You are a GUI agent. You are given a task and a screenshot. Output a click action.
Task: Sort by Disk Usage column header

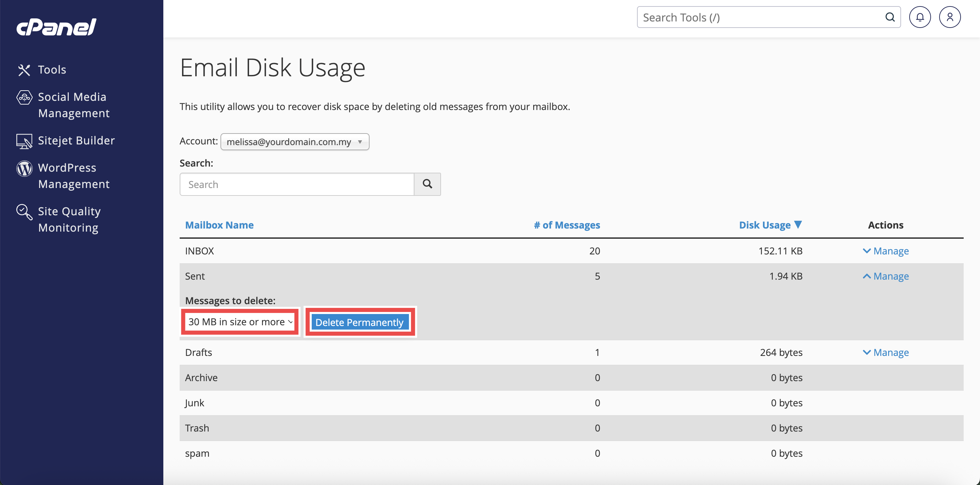click(765, 225)
